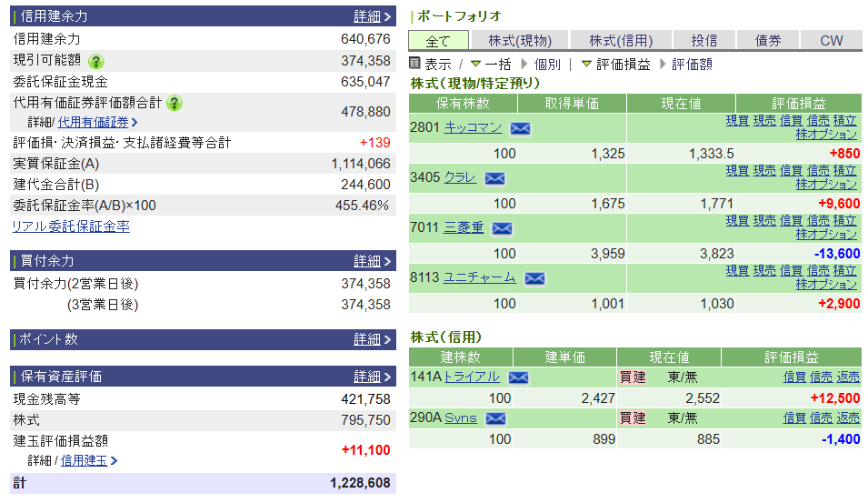The width and height of the screenshot is (868, 503).
Task: Click 保有株数 column header
Action: 463,104
